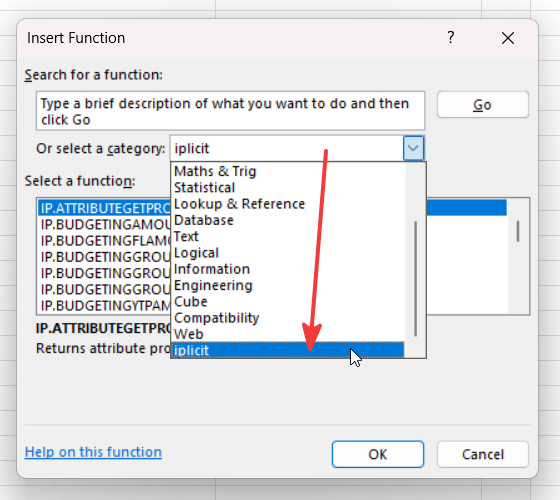The height and width of the screenshot is (500, 560).
Task: Click the function search description field
Action: tap(230, 111)
